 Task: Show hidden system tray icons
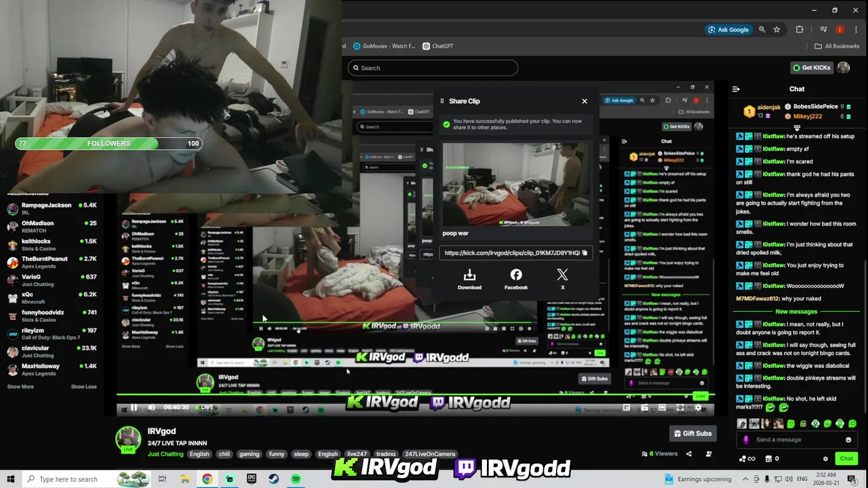pyautogui.click(x=745, y=479)
